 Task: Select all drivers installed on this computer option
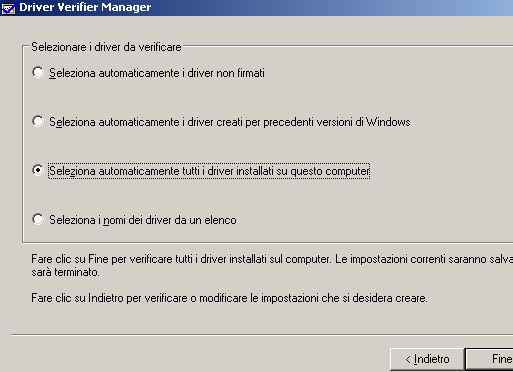pyautogui.click(x=38, y=170)
